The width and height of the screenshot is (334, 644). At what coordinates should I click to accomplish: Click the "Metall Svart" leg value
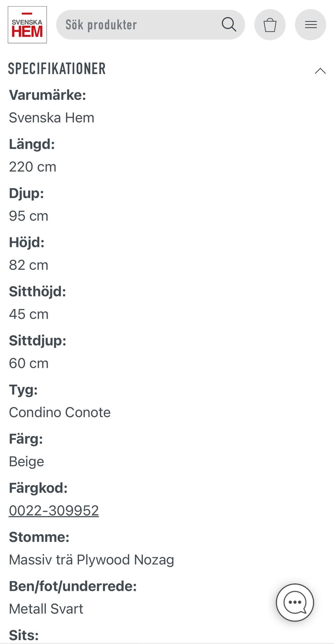46,609
